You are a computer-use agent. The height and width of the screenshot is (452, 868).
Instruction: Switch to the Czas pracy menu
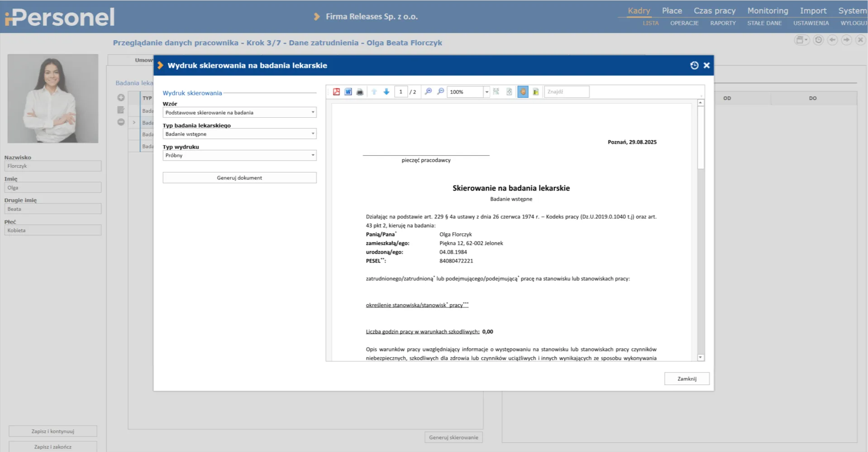714,11
